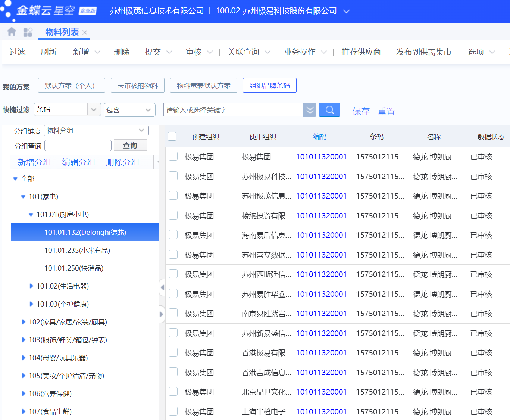The height and width of the screenshot is (420, 510).
Task: Click the right-pointing panel splitter arrow
Action: (162, 314)
